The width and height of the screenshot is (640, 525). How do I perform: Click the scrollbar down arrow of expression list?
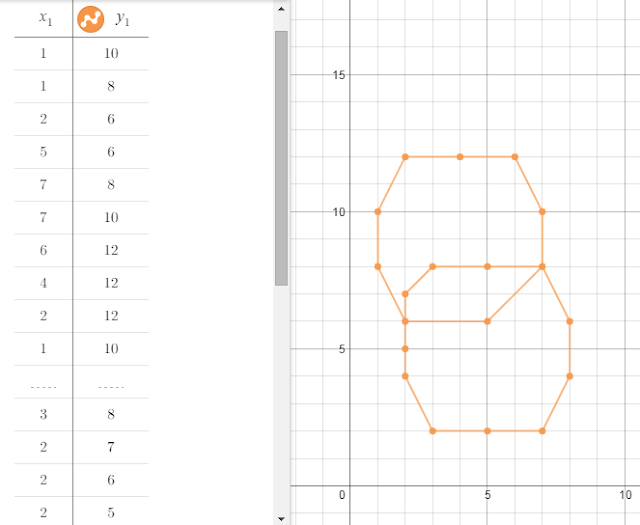tap(281, 519)
